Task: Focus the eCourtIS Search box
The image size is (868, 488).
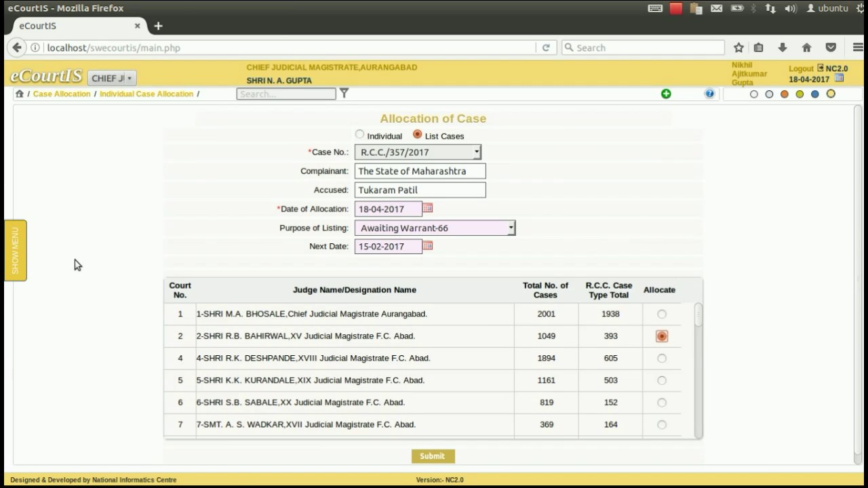Action: pyautogui.click(x=286, y=94)
